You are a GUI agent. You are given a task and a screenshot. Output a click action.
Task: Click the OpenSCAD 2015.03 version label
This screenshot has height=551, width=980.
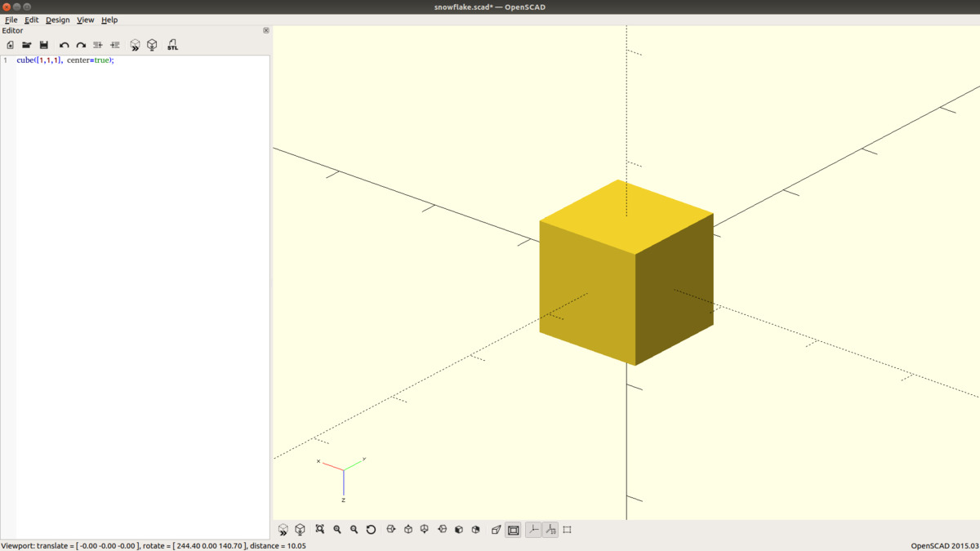pyautogui.click(x=945, y=545)
